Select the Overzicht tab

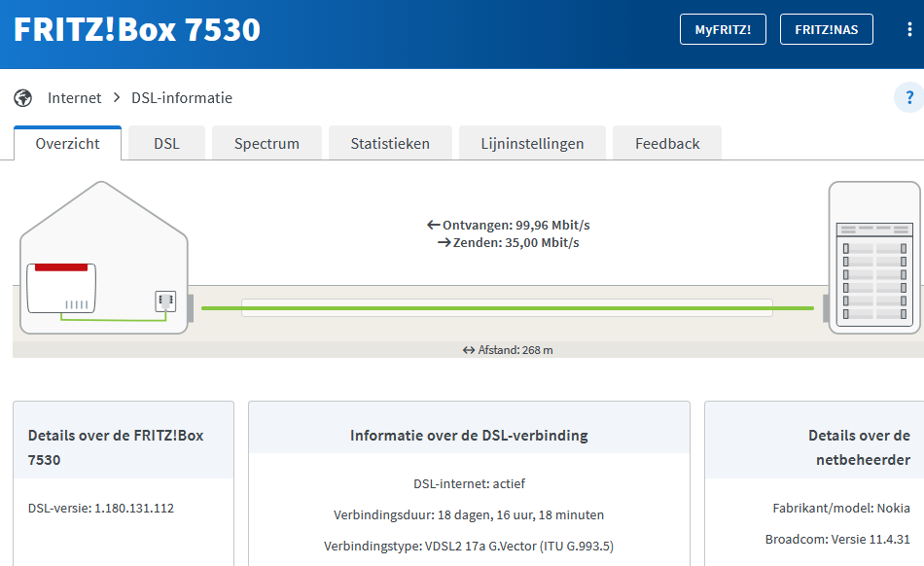pyautogui.click(x=67, y=143)
